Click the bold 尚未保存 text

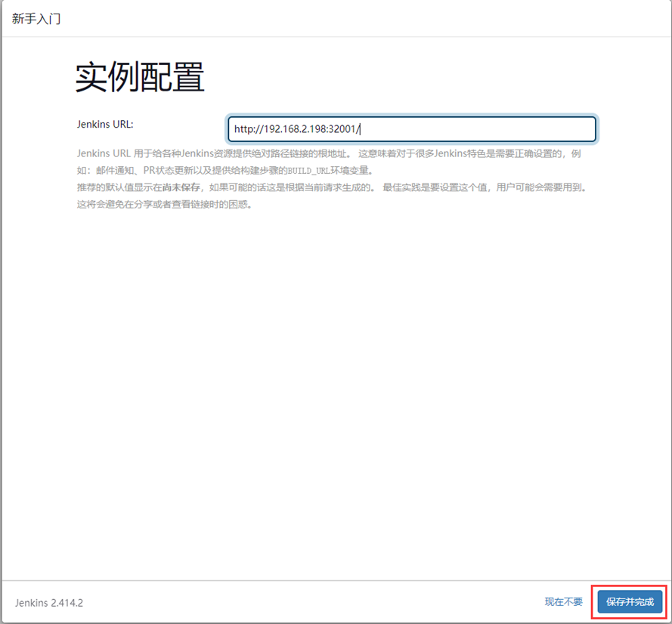click(181, 187)
